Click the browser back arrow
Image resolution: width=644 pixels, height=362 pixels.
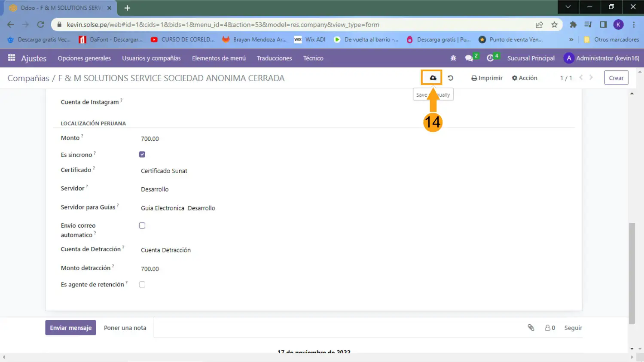click(11, 24)
